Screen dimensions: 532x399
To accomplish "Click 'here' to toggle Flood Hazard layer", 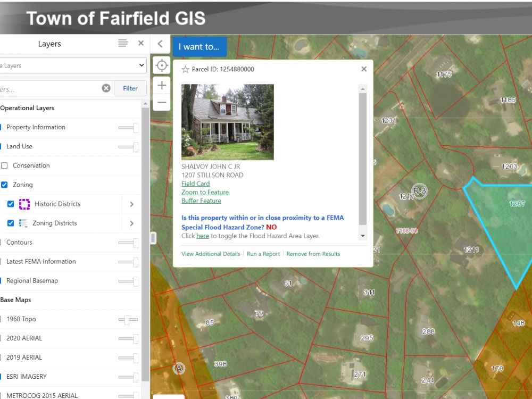I will click(x=203, y=236).
